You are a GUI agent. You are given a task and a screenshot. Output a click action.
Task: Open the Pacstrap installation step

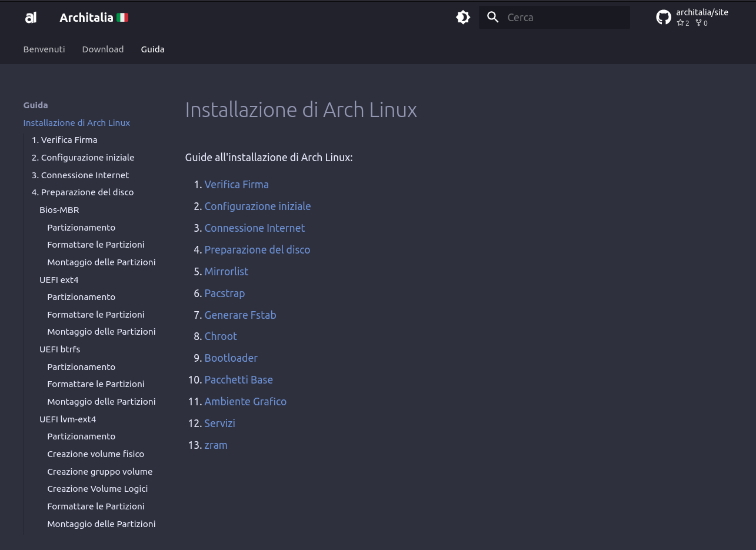tap(225, 293)
